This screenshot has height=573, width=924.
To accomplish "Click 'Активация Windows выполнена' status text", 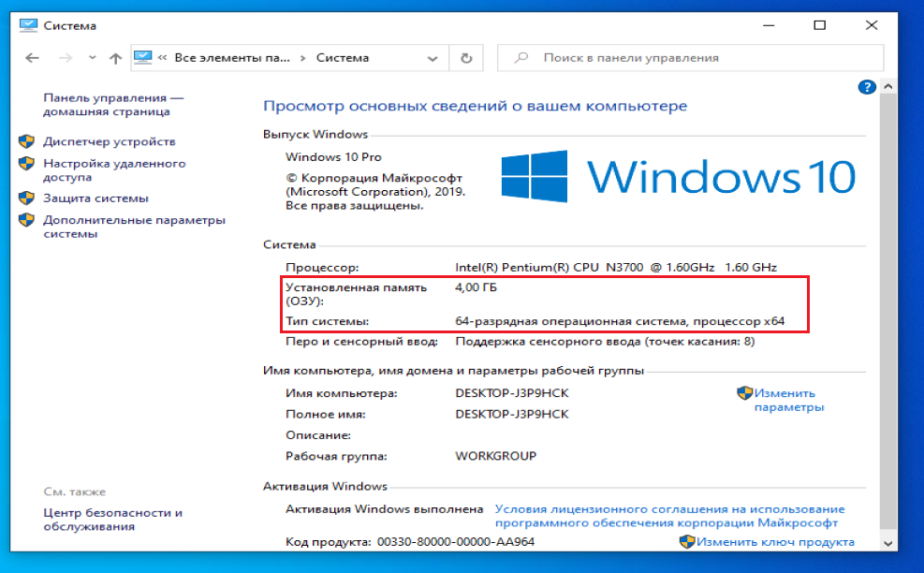I will click(384, 508).
